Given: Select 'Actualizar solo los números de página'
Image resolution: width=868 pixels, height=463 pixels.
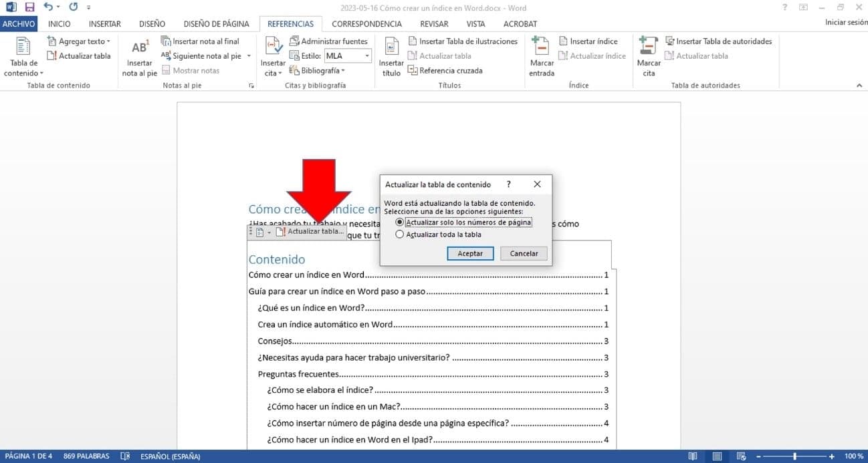Looking at the screenshot, I should 400,222.
